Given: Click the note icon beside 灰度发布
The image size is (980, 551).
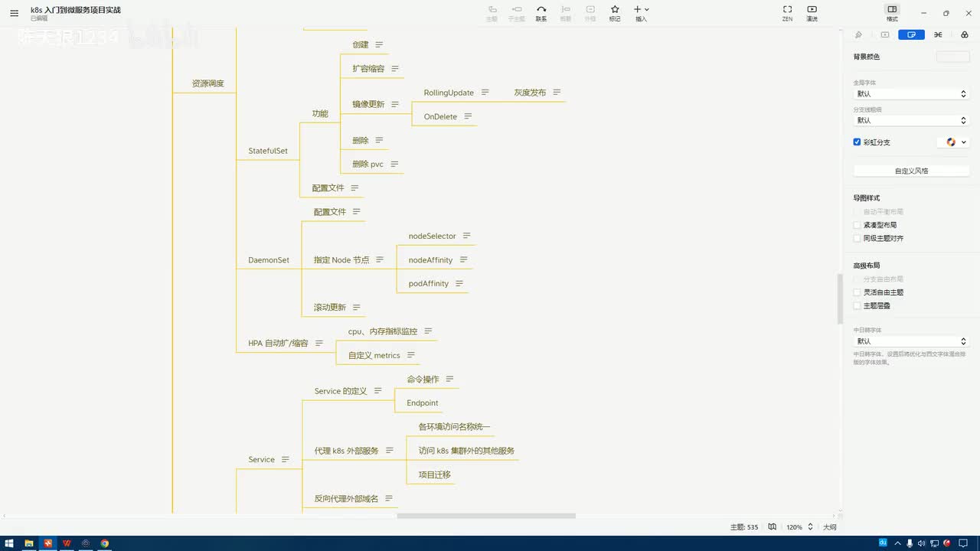Looking at the screenshot, I should coord(557,93).
